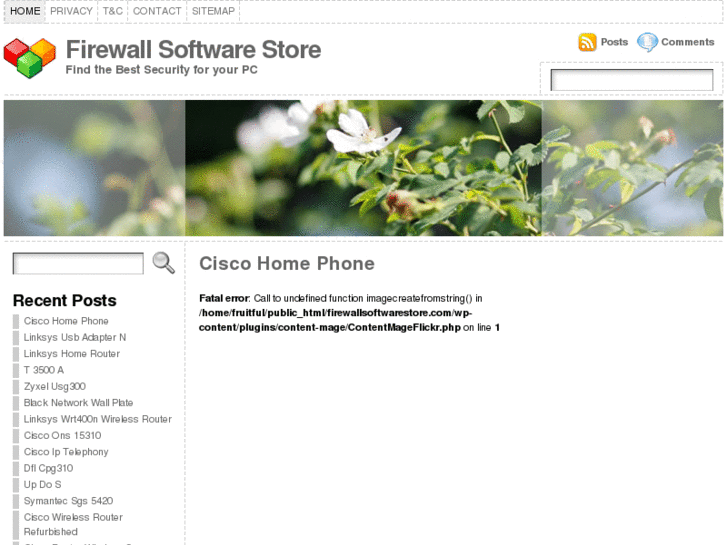Open recent post Symantec Sgs 5420
The height and width of the screenshot is (545, 727).
pyautogui.click(x=69, y=501)
